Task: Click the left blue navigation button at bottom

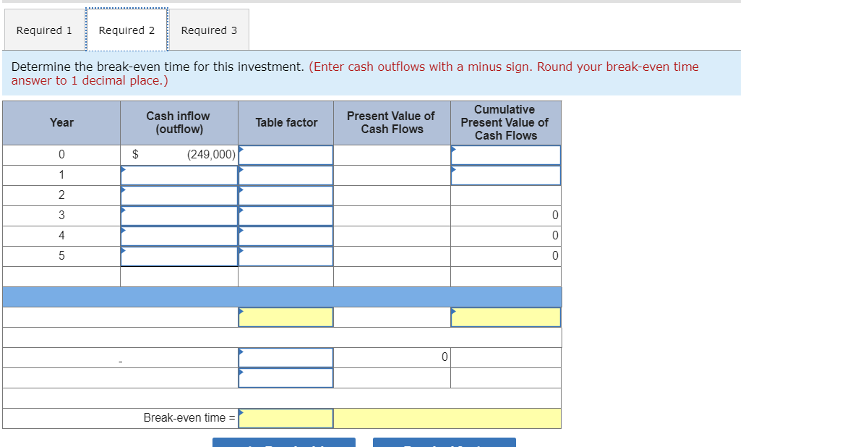Action: pyautogui.click(x=284, y=442)
